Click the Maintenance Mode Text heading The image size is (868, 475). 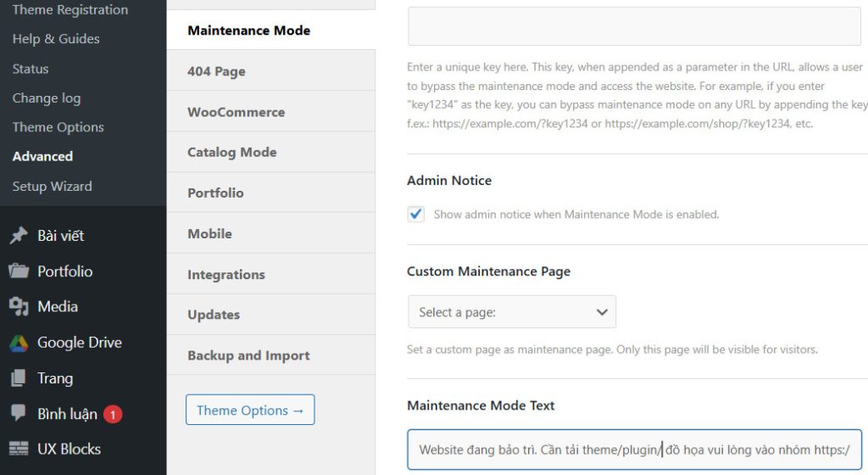481,405
